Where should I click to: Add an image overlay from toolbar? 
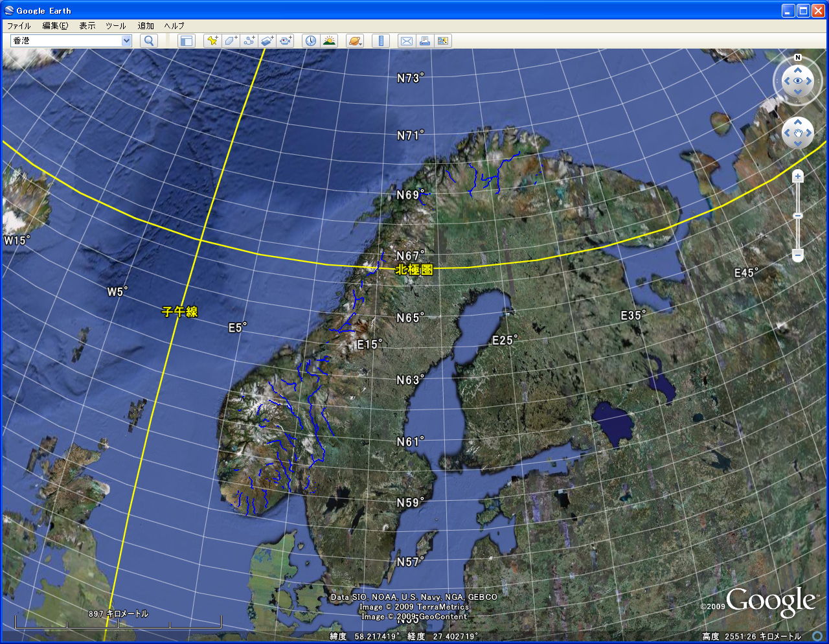[x=267, y=41]
